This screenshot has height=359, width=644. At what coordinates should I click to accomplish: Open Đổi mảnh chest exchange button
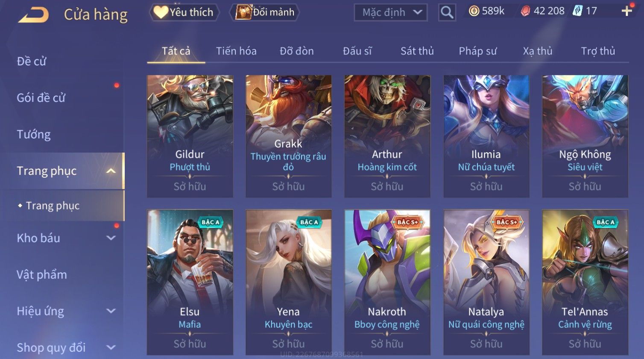click(x=265, y=12)
